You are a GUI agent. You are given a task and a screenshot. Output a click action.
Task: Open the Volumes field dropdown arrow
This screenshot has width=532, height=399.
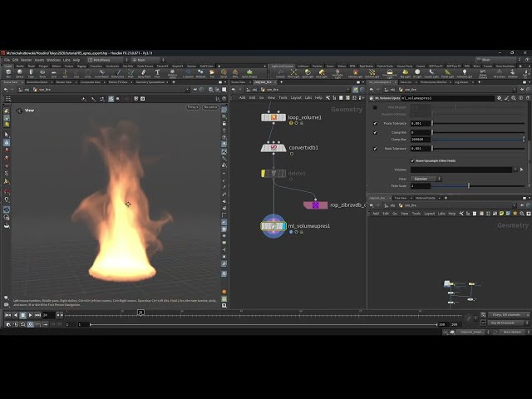point(515,170)
